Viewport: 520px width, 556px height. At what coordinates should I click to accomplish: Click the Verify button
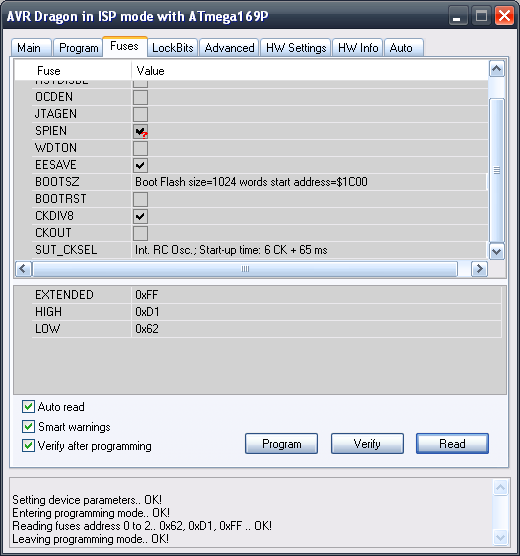[x=367, y=444]
